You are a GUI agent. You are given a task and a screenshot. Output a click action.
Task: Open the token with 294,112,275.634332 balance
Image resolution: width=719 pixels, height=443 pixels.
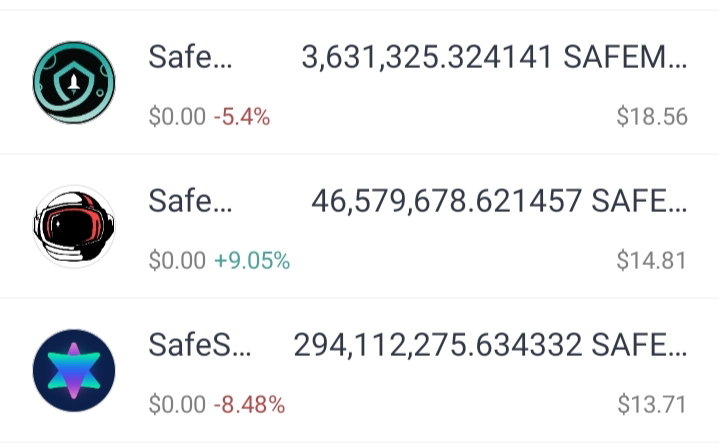tap(360, 370)
